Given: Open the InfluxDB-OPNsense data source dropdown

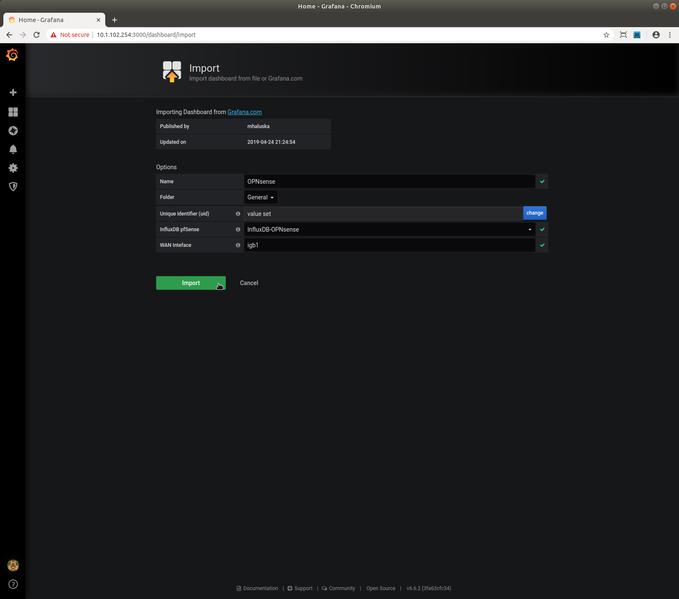Looking at the screenshot, I should coord(390,230).
